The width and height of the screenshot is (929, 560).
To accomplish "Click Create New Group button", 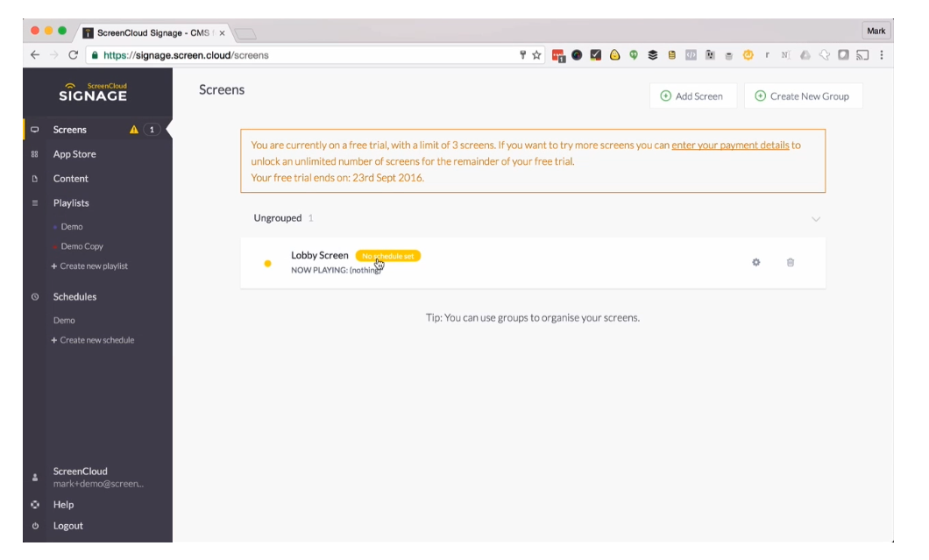I will [803, 96].
